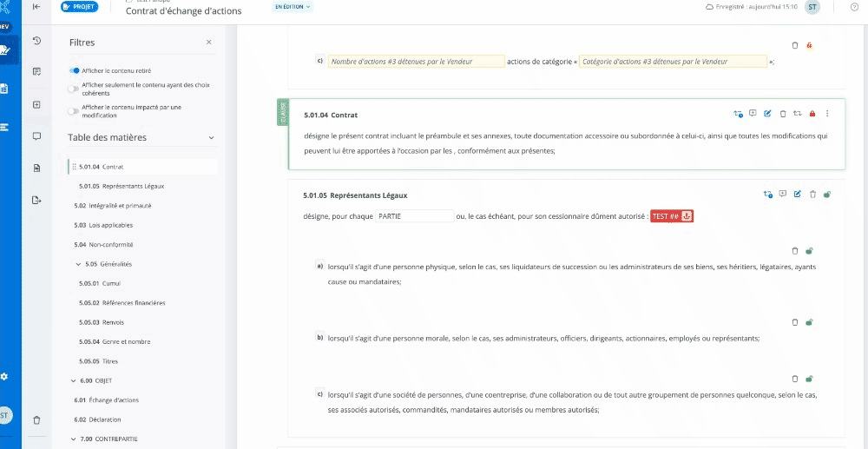The image size is (868, 449).
Task: Click the PARTIE input field in clause 5.01.05
Action: 415,215
